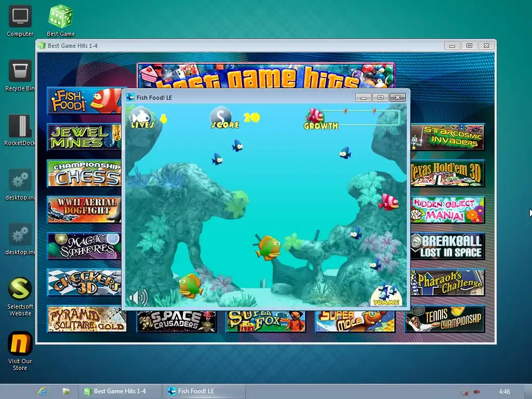Open the Visit Our Store shortcut
Viewport: 532px width, 399px height.
[x=20, y=351]
